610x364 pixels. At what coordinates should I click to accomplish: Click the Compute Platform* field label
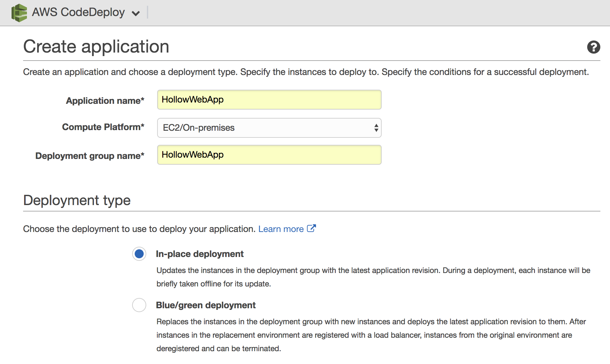tap(103, 127)
